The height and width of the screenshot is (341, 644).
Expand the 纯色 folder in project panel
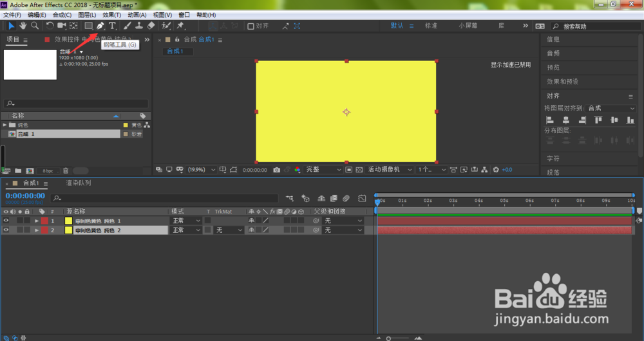coord(5,125)
